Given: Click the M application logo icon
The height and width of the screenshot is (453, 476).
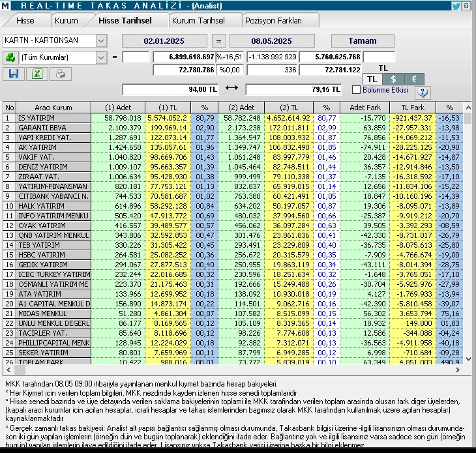Looking at the screenshot, I should point(5,5).
